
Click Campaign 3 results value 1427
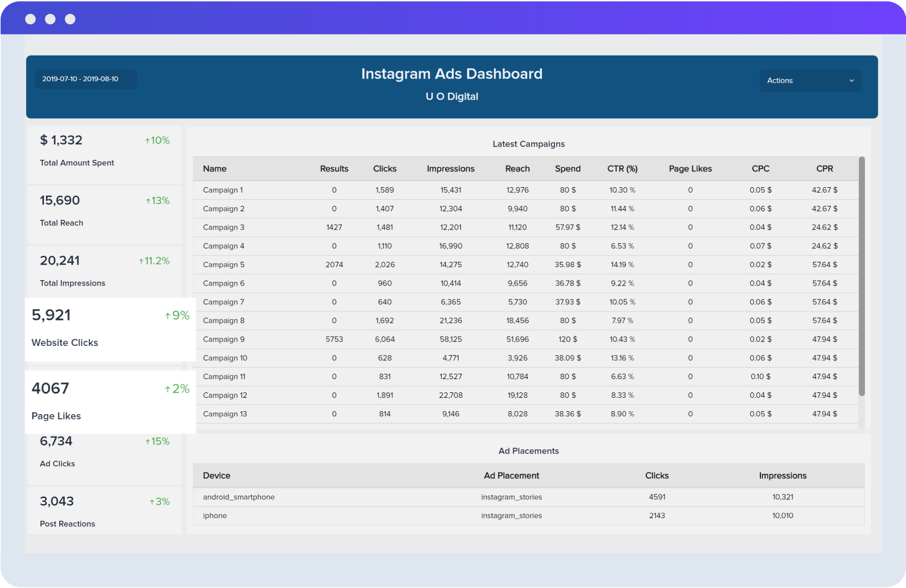[x=334, y=228]
